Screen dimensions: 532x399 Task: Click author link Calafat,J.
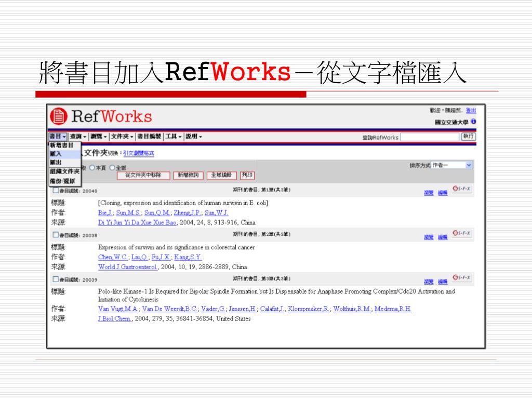(x=272, y=309)
